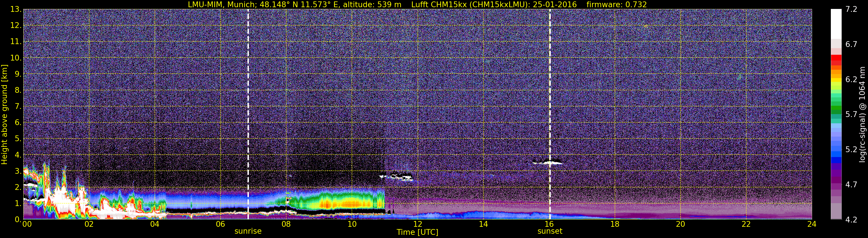Click the time axis tick label 12

tap(417, 224)
